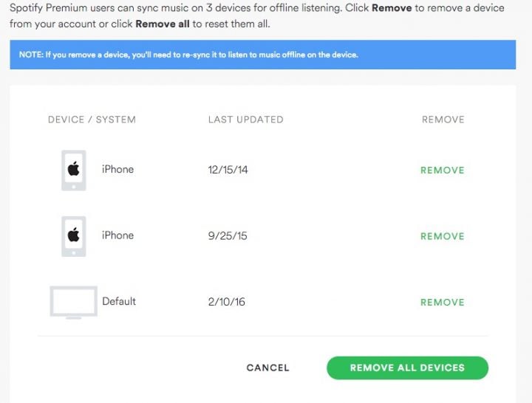Click the Remove All Devices button
This screenshot has height=403, width=532.
[407, 368]
